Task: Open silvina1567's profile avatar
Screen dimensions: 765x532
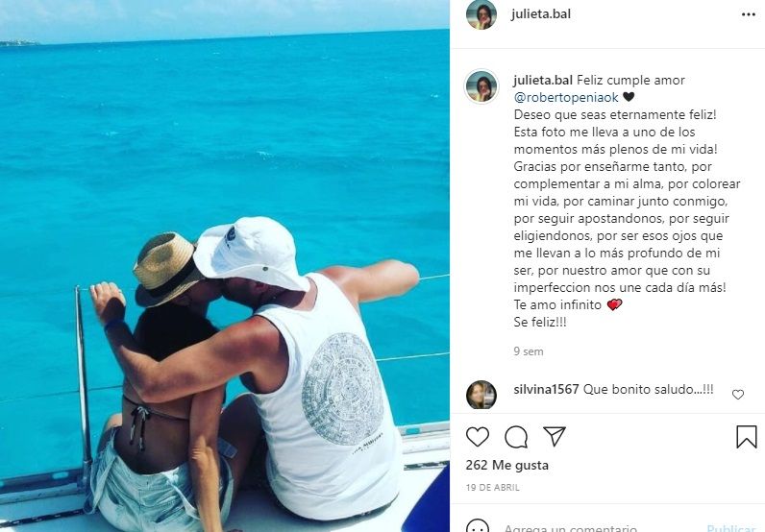Action: coord(481,395)
